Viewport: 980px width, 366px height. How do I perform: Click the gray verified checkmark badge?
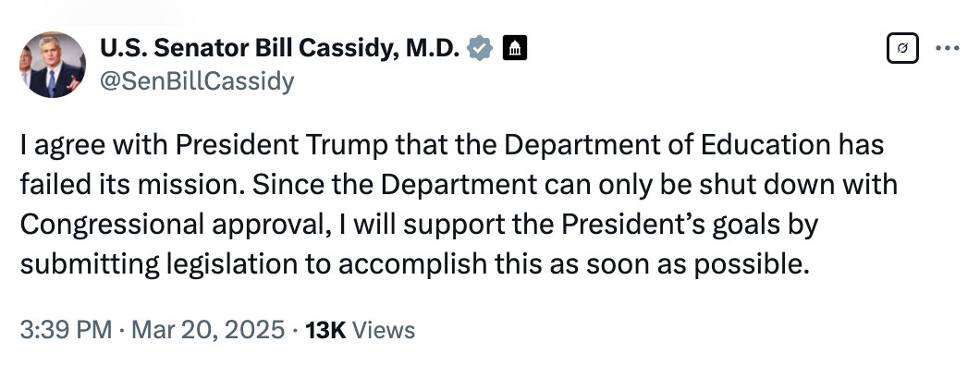coord(480,48)
